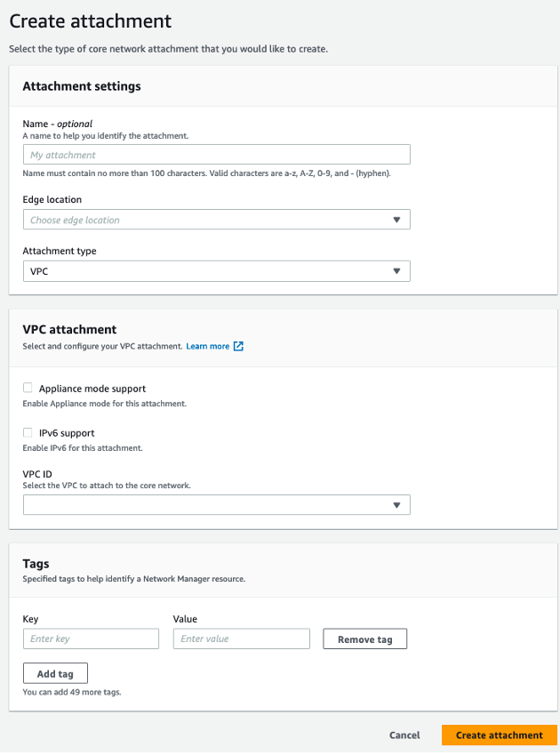
Task: Click the Remove tag button
Action: coord(364,639)
